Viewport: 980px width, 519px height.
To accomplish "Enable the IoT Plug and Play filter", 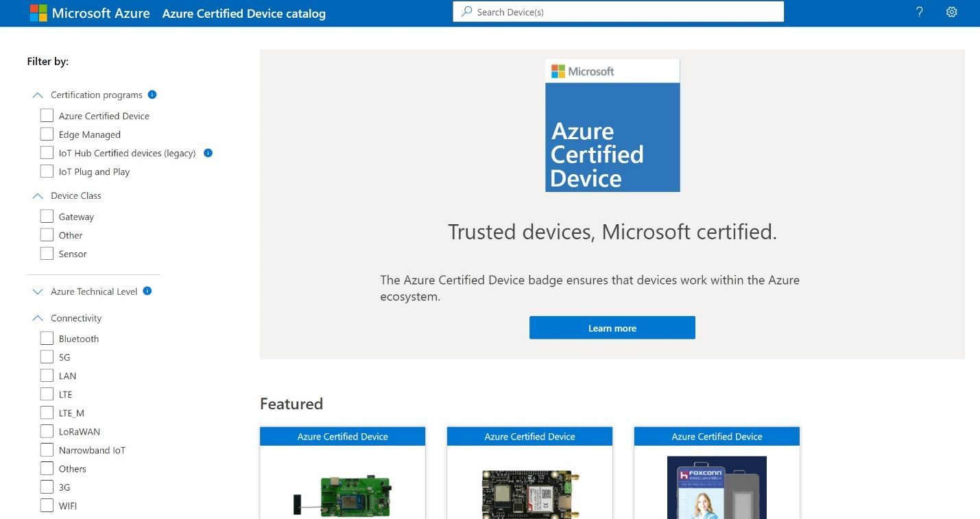I will pos(47,171).
